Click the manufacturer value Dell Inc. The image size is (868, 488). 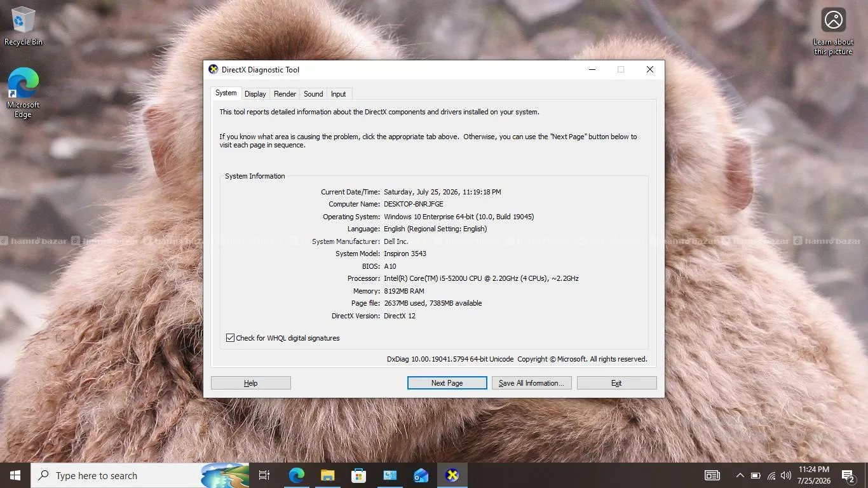coord(396,241)
